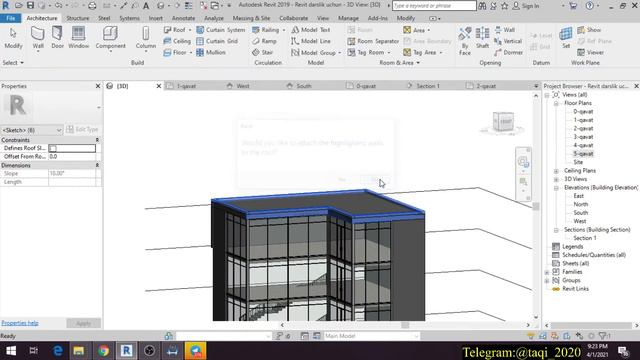Select the Area tool
Screen dimensions: 640x360
[414, 30]
